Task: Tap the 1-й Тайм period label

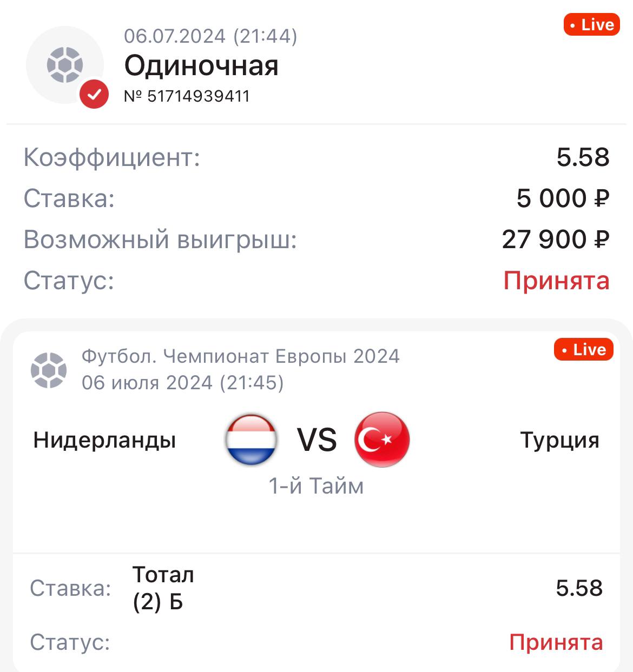Action: (x=316, y=486)
